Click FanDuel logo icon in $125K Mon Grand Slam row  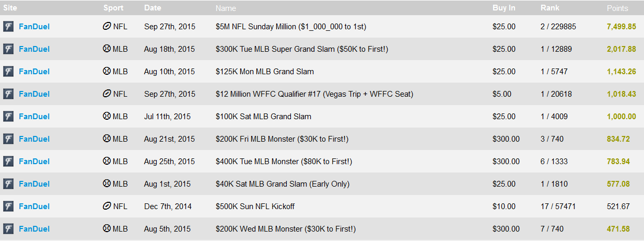pyautogui.click(x=8, y=72)
